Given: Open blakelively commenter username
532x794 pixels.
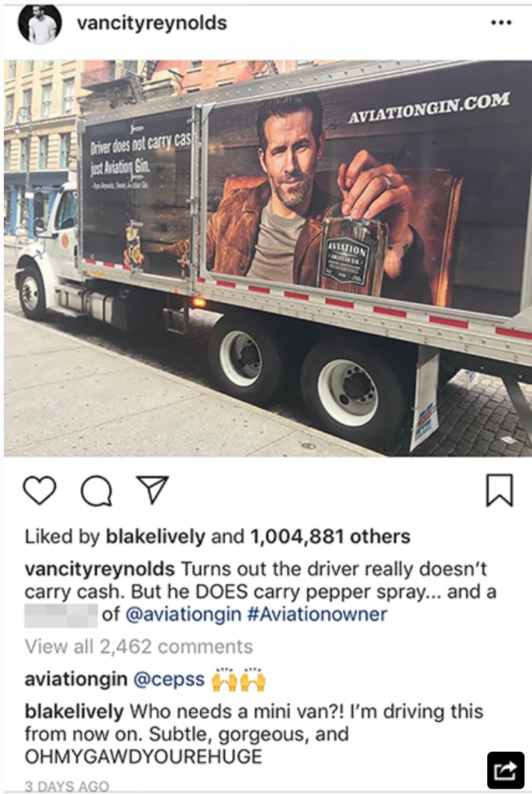Looking at the screenshot, I should (x=74, y=711).
